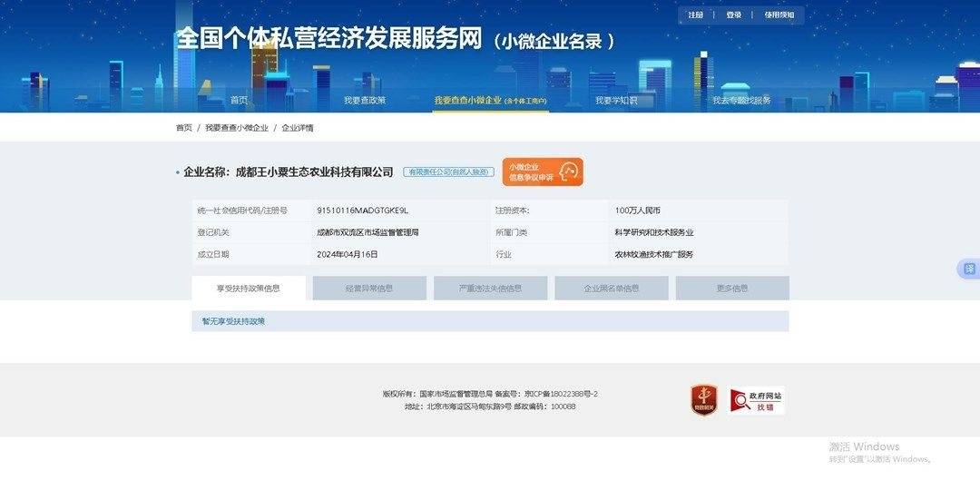Click the 登录 login link
This screenshot has height=490, width=980.
click(x=733, y=15)
